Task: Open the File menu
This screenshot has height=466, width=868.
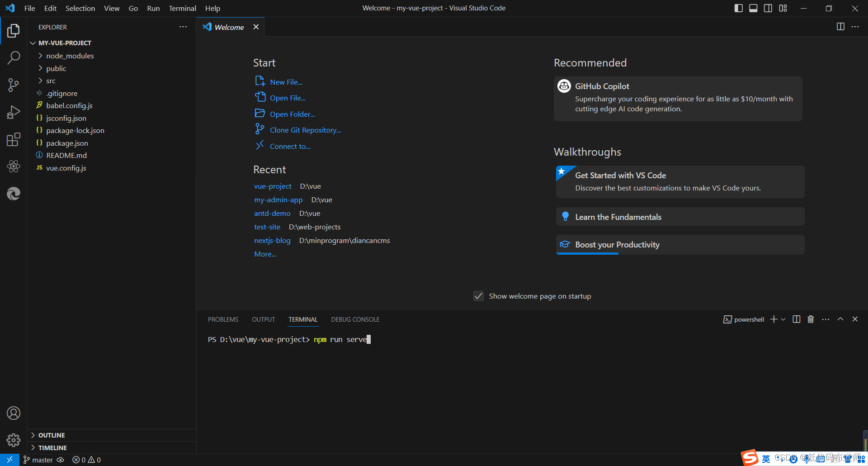Action: tap(30, 8)
